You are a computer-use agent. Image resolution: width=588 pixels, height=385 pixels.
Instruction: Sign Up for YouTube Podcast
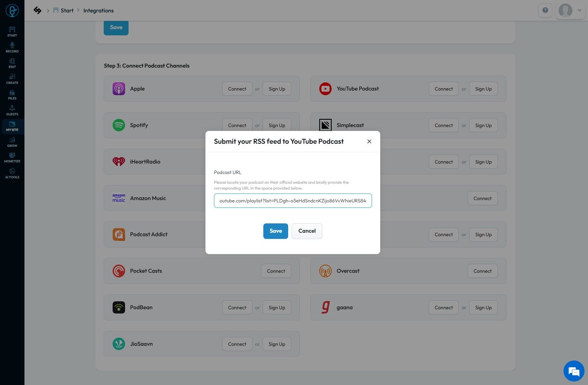[x=483, y=89]
